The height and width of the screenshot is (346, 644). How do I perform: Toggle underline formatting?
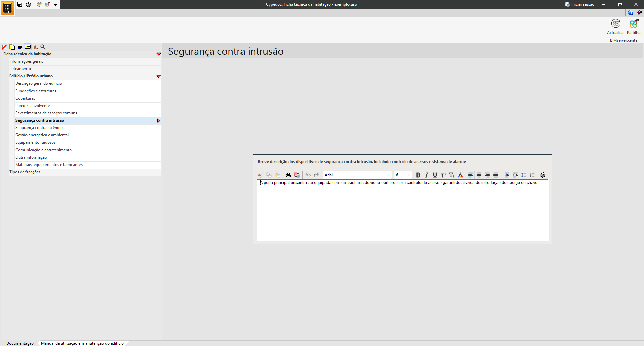coord(435,175)
